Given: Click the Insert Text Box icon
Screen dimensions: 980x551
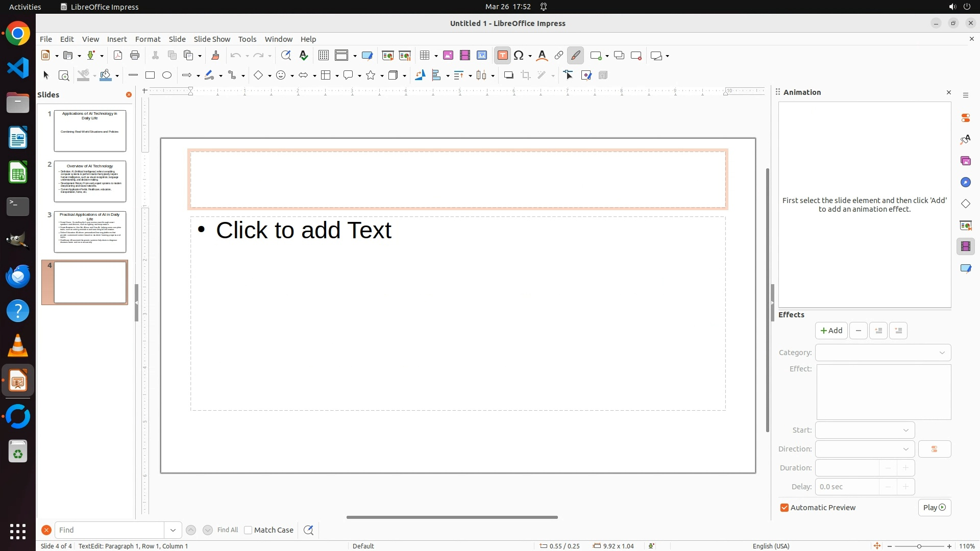Looking at the screenshot, I should [502, 56].
